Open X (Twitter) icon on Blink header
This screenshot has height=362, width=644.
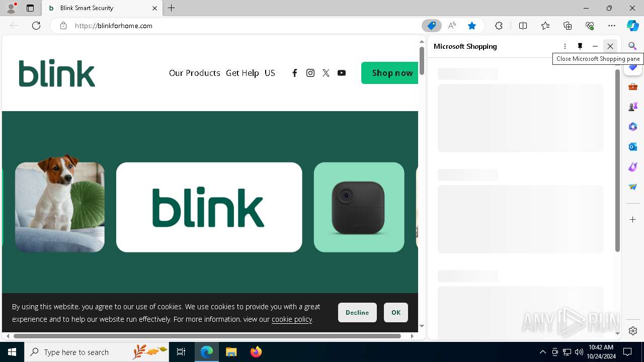coord(326,73)
